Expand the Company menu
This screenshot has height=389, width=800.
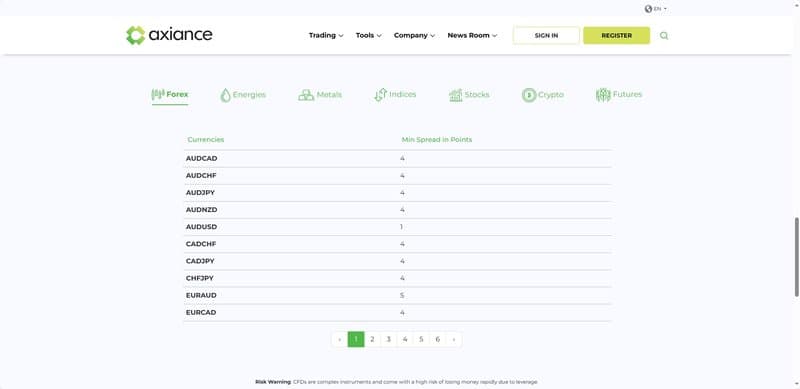click(x=414, y=35)
